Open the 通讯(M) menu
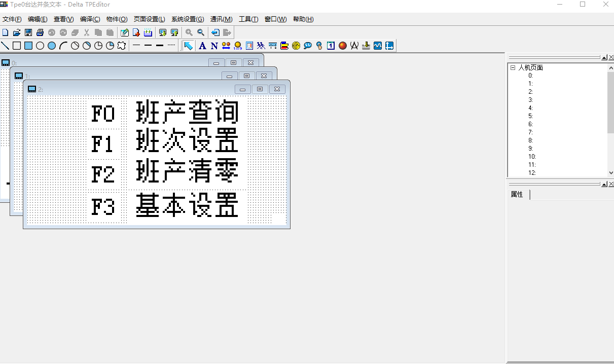Image resolution: width=614 pixels, height=364 pixels. coord(221,19)
